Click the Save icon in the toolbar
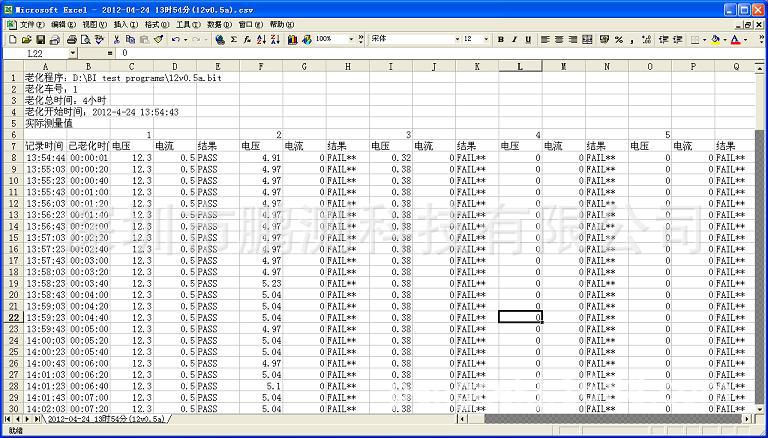The width and height of the screenshot is (768, 438). click(41, 39)
